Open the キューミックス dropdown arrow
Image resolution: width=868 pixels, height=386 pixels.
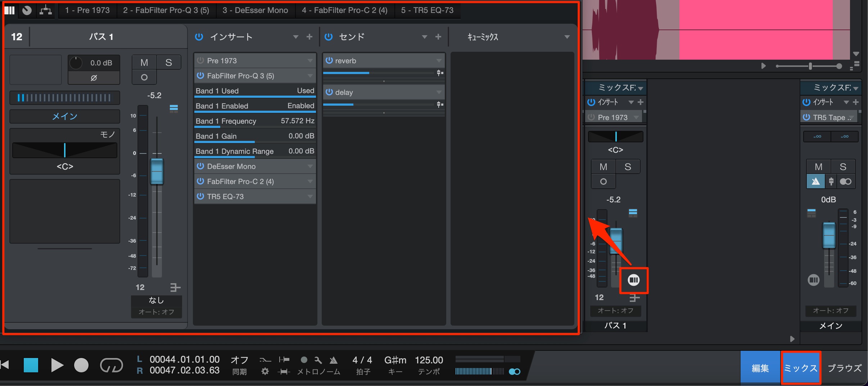[x=567, y=37]
